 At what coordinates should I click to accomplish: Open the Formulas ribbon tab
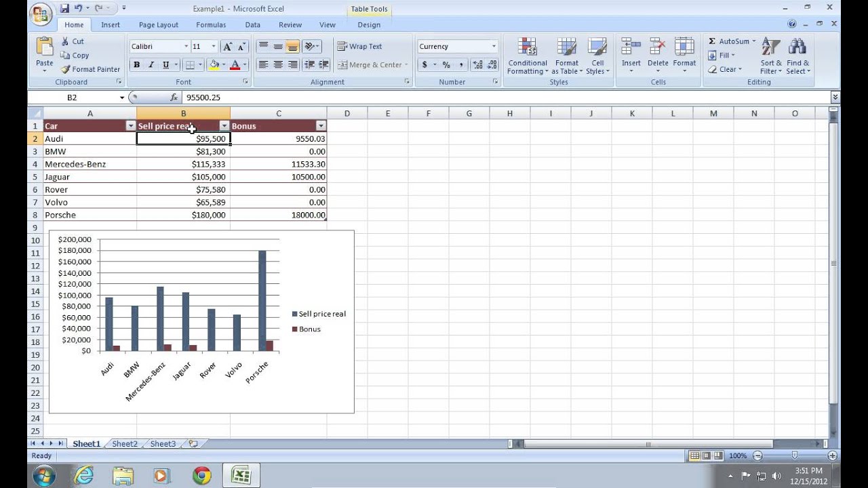click(211, 25)
